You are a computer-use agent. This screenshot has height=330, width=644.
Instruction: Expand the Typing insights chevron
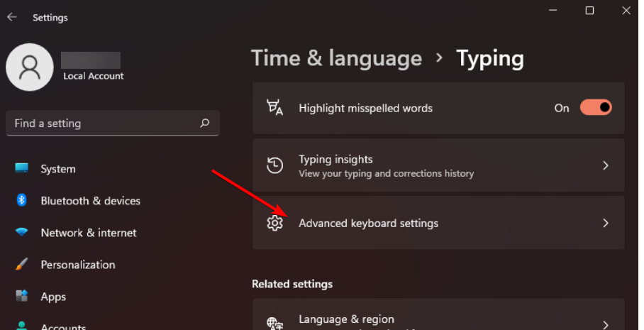[606, 165]
